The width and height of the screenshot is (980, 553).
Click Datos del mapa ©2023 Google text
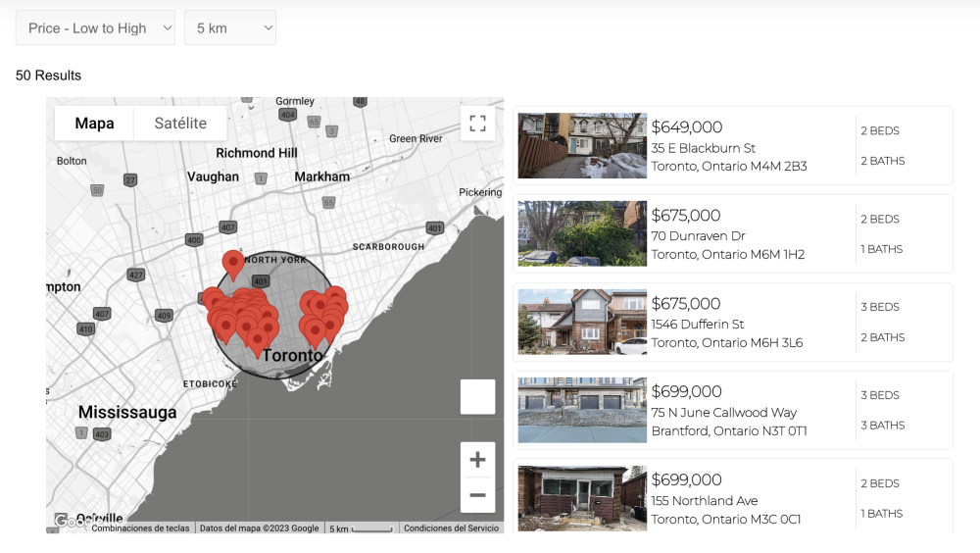click(260, 528)
